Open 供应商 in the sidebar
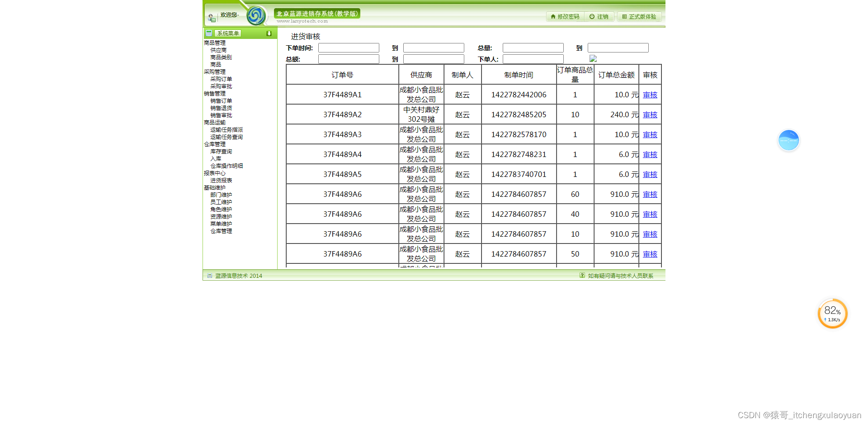Image resolution: width=868 pixels, height=424 pixels. click(x=218, y=50)
